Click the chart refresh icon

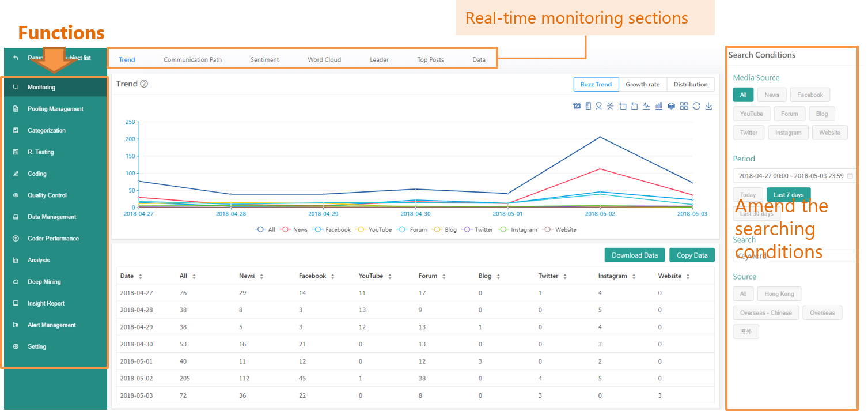(696, 106)
